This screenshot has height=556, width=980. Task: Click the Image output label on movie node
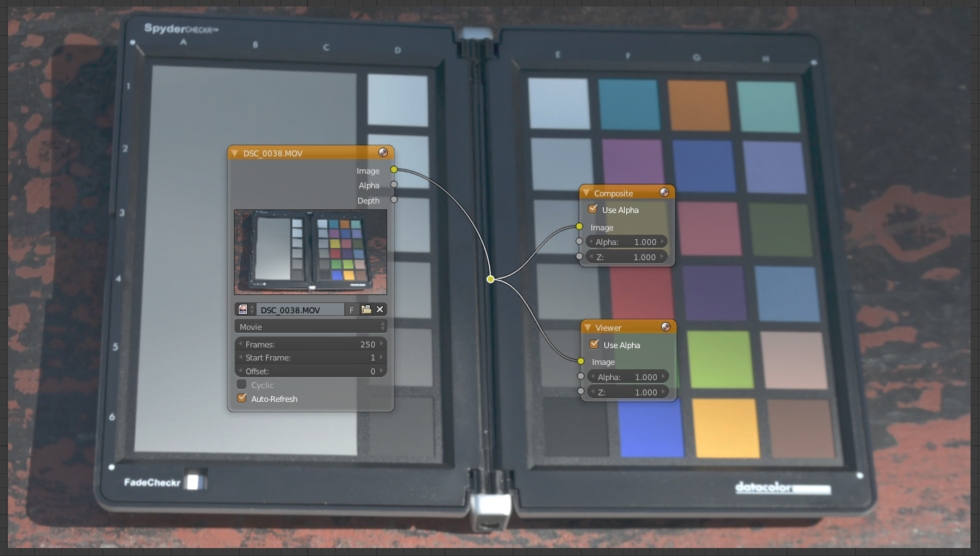click(x=368, y=171)
